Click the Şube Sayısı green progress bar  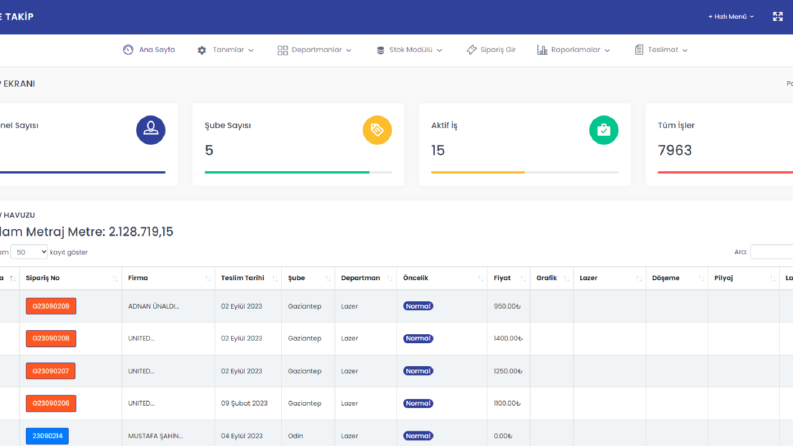click(287, 172)
